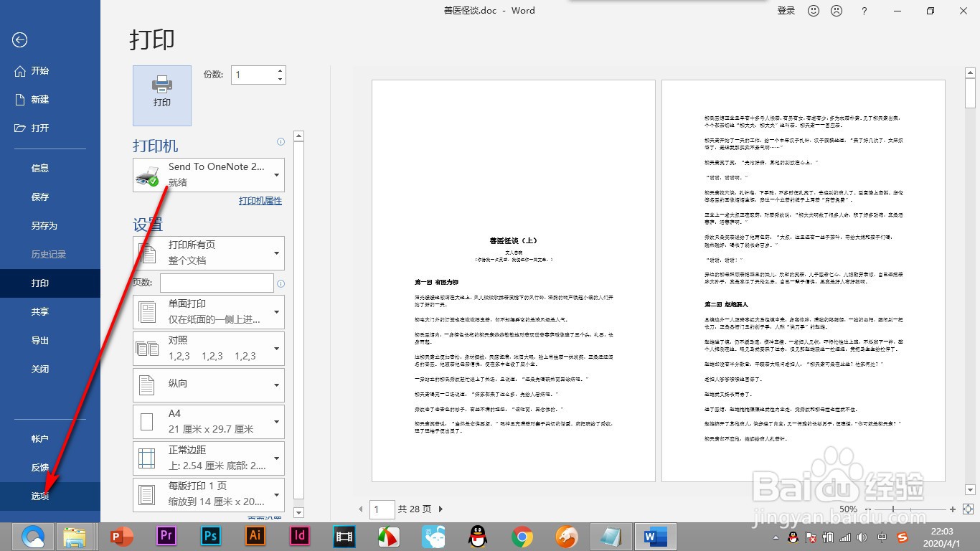Expand the 正常边距 margins dropdown

209,458
